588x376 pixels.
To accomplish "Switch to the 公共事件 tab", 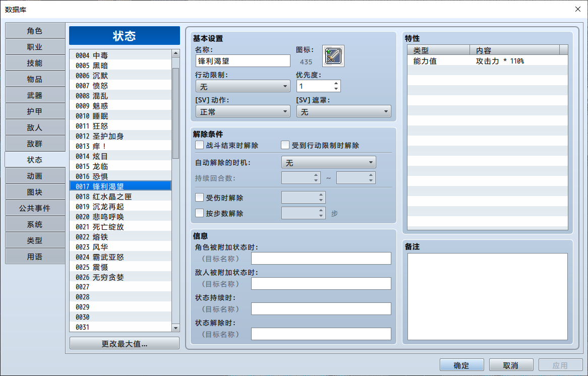I will pyautogui.click(x=35, y=208).
